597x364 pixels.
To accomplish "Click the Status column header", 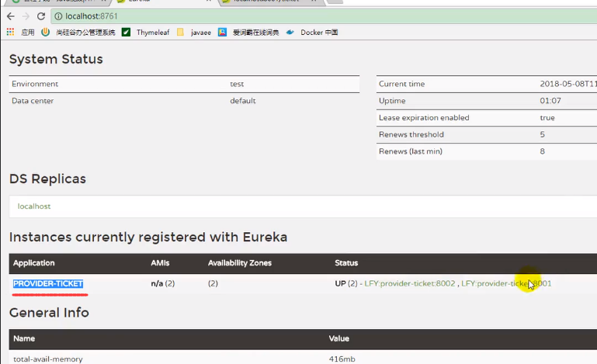I will 346,263.
